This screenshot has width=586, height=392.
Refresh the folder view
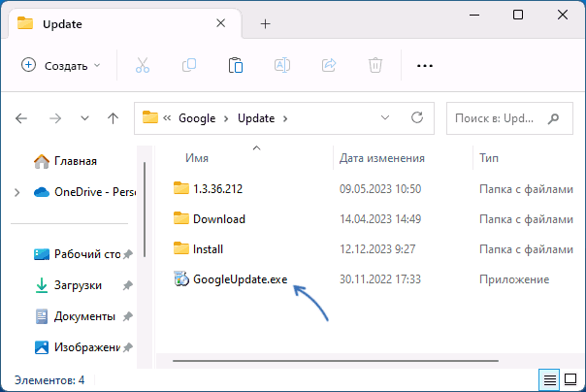[417, 117]
